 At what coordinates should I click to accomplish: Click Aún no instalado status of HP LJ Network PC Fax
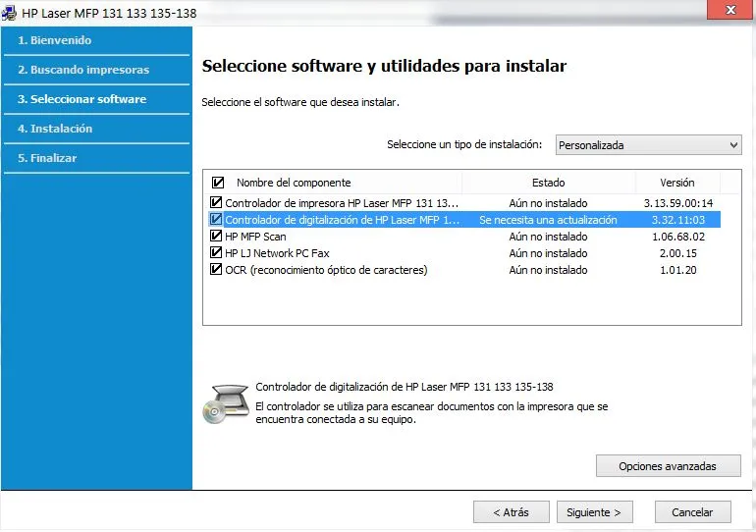tap(548, 253)
